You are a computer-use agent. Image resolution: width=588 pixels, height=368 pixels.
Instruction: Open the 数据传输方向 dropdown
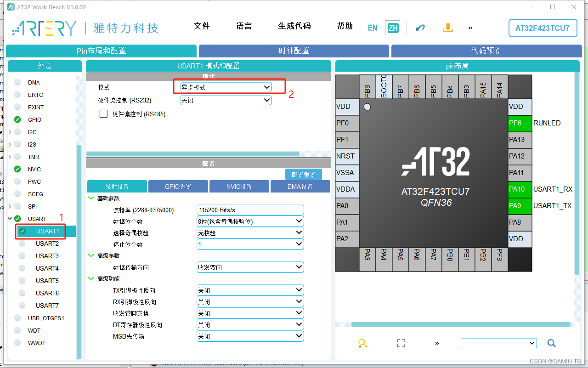pyautogui.click(x=250, y=267)
